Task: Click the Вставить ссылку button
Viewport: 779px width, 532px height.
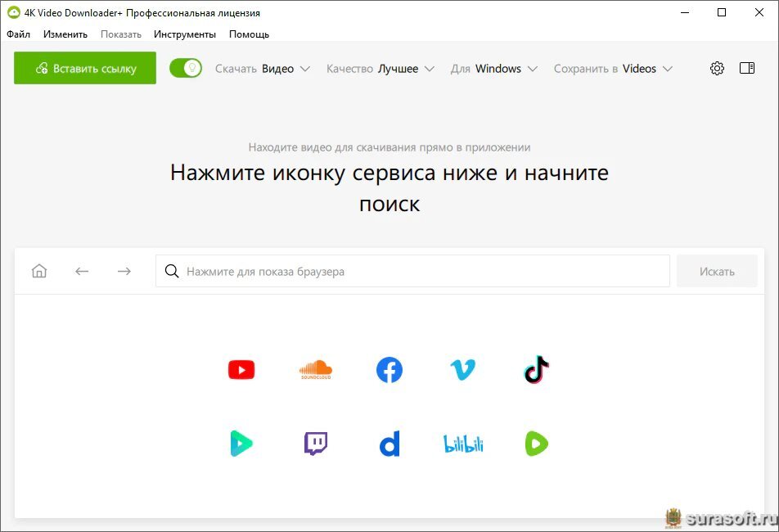Action: 85,69
